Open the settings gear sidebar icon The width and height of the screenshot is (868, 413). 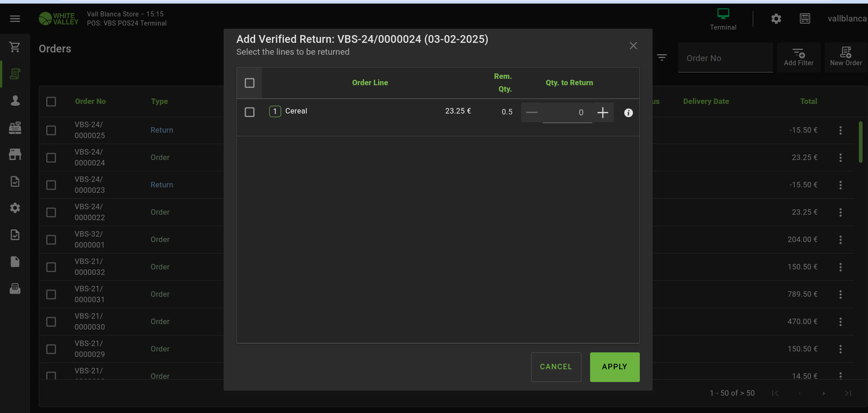point(15,208)
